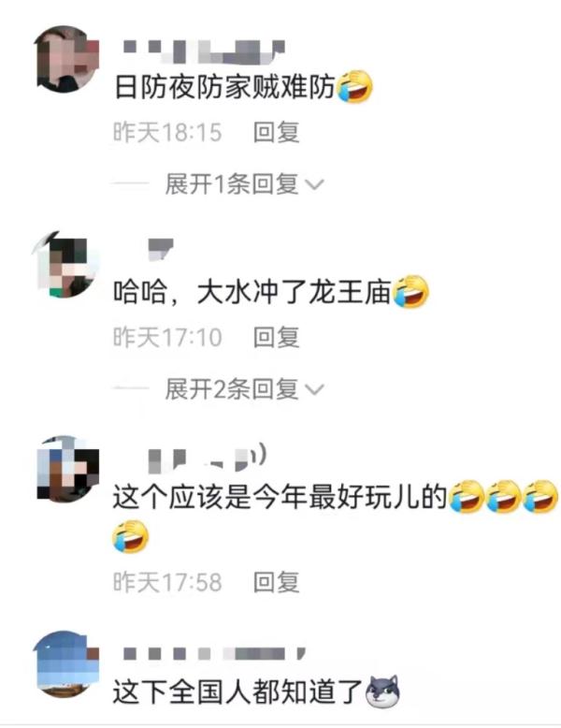Expand 展开2条回复 under second comment
Image resolution: width=561 pixels, height=728 pixels.
point(243,388)
